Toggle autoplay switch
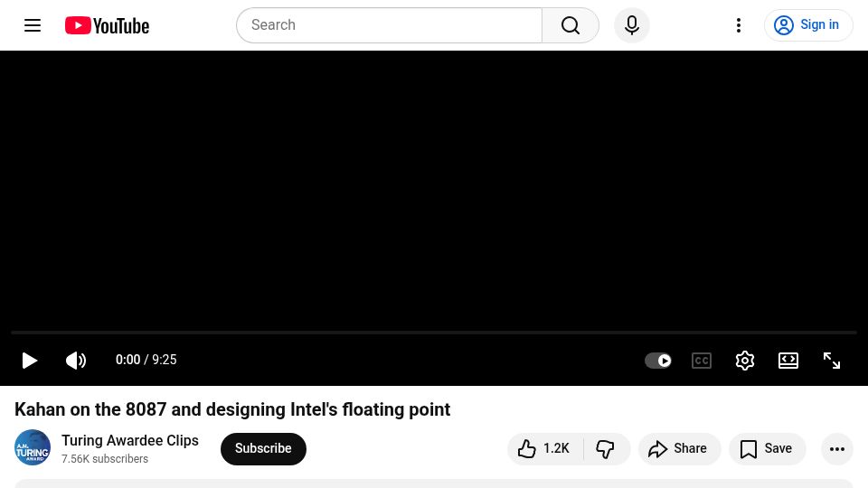 coord(658,361)
